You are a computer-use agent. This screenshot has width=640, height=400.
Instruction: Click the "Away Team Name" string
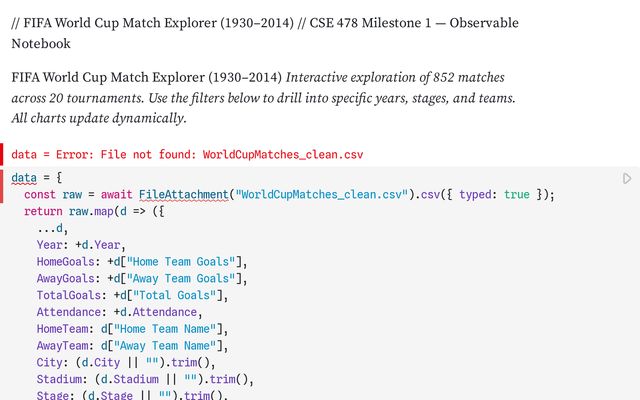[166, 346]
